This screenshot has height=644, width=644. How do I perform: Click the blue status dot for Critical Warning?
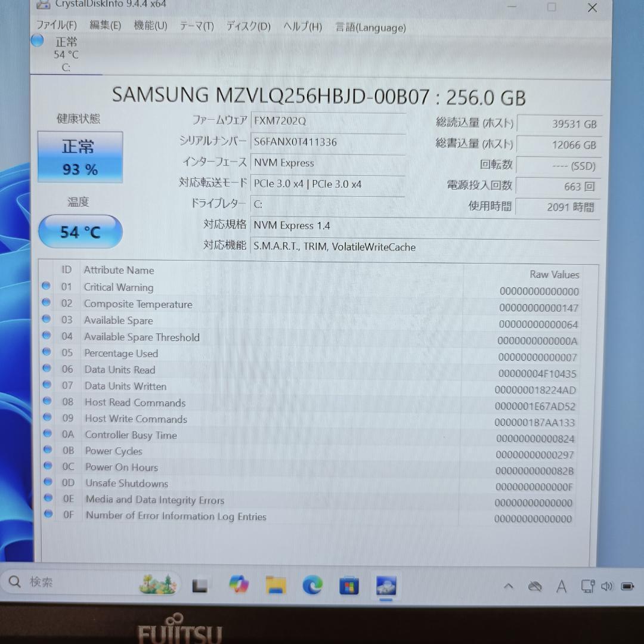click(46, 286)
